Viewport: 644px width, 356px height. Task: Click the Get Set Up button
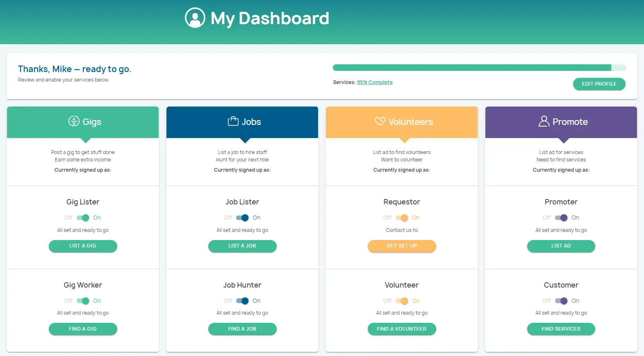[x=402, y=246]
